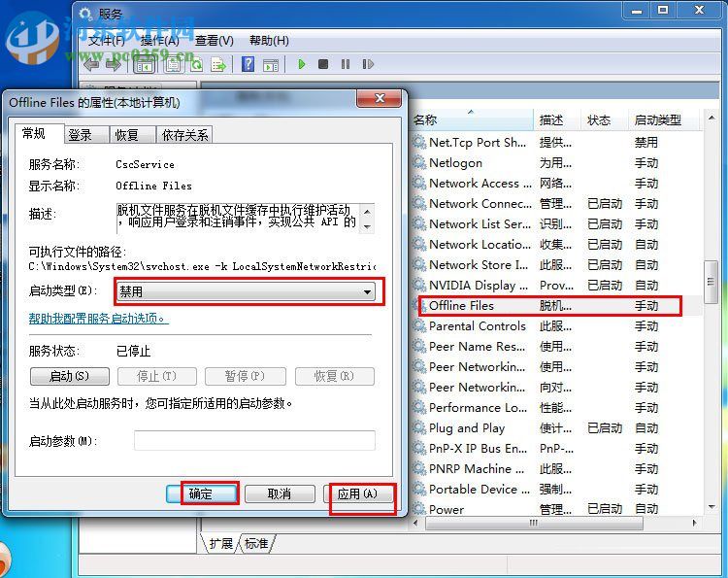Click the pause service toolbar icon

tap(346, 64)
